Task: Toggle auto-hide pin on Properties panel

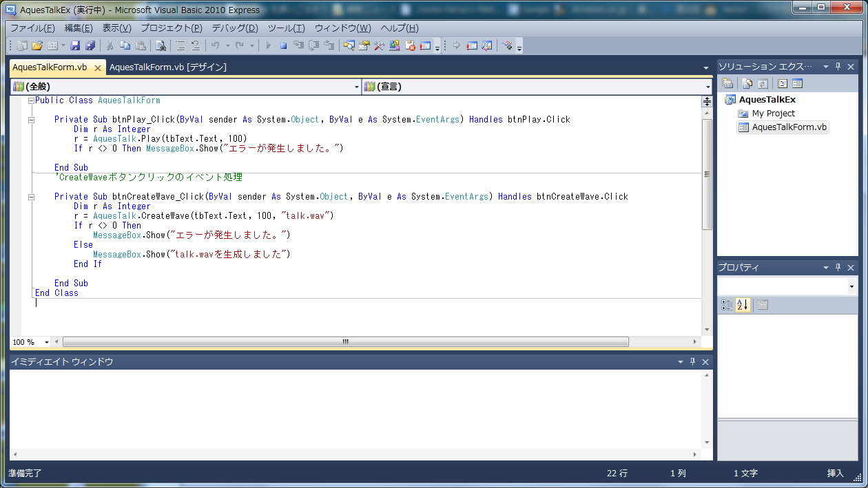Action: (838, 268)
